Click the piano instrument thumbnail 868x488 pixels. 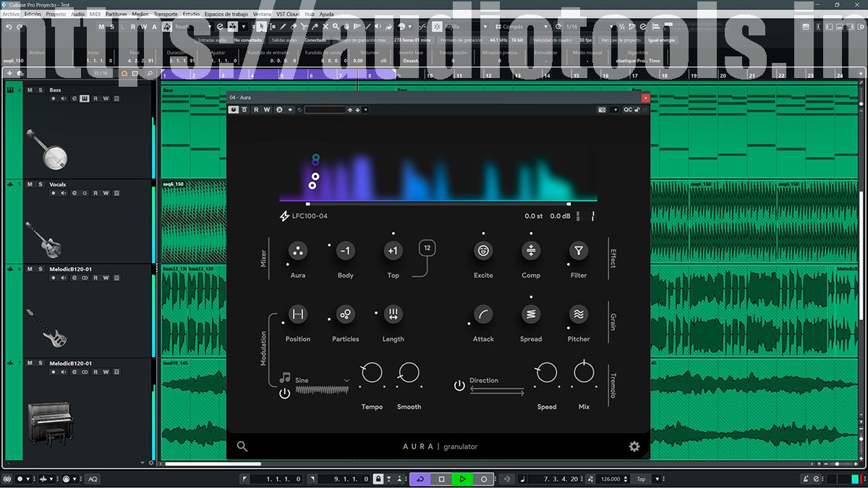(49, 424)
